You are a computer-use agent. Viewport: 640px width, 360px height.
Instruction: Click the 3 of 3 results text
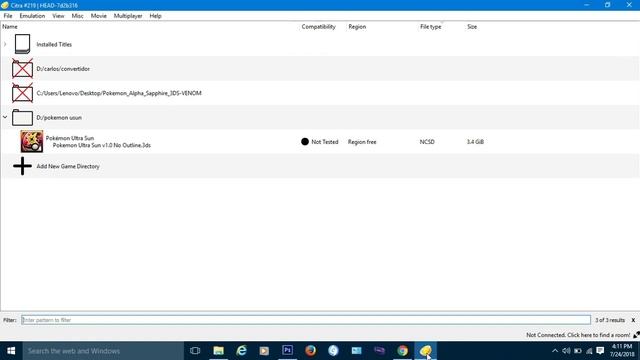pos(610,320)
